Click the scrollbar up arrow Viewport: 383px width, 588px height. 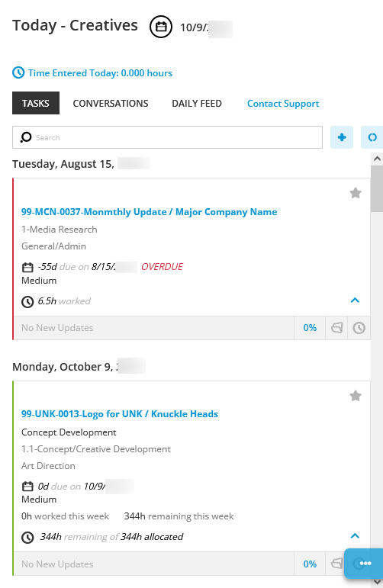[x=377, y=159]
